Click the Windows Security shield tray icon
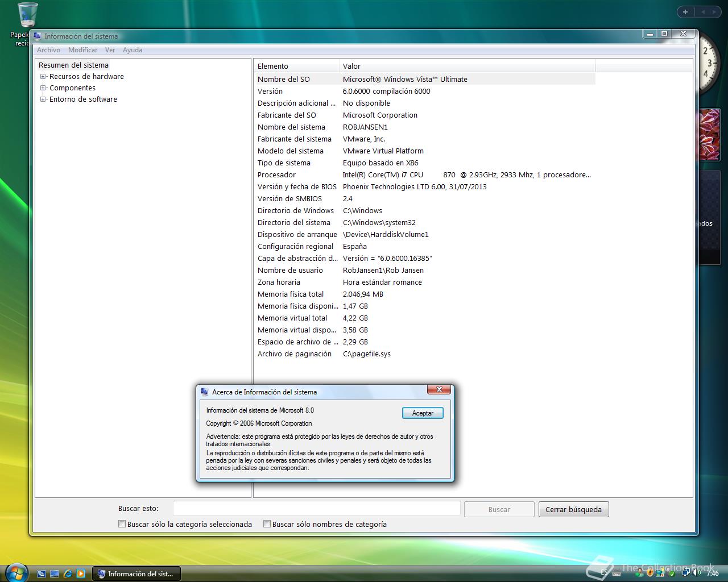The image size is (728, 582). click(650, 573)
